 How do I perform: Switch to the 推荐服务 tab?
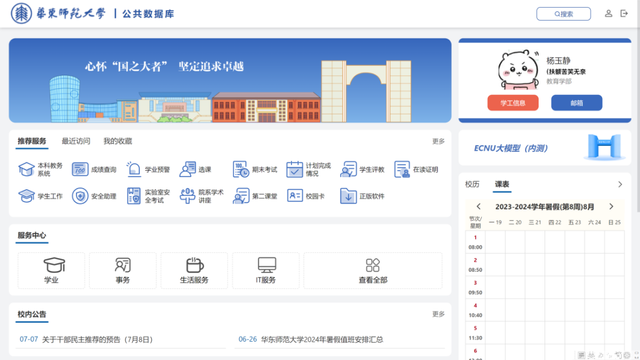pyautogui.click(x=32, y=141)
